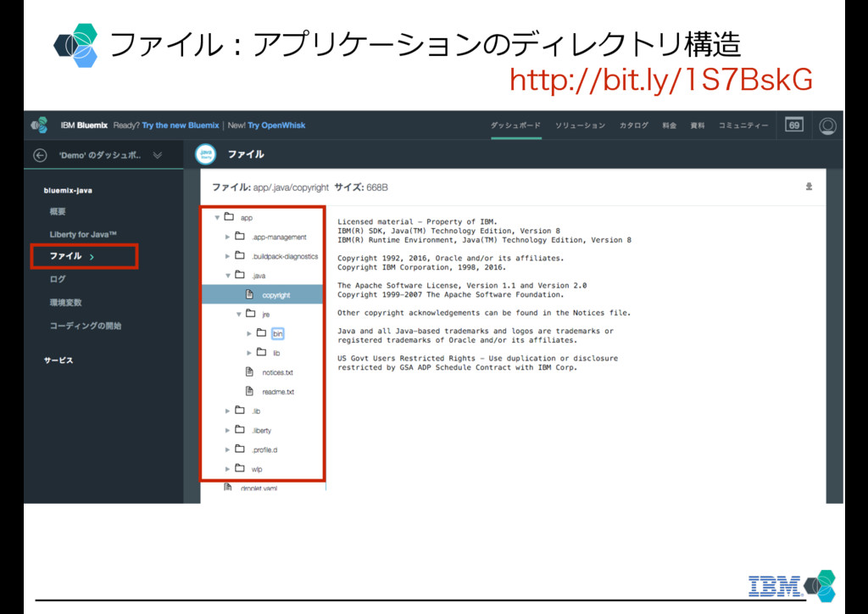Screen dimensions: 868x614
Task: Open the 料金 menu
Action: coord(670,126)
